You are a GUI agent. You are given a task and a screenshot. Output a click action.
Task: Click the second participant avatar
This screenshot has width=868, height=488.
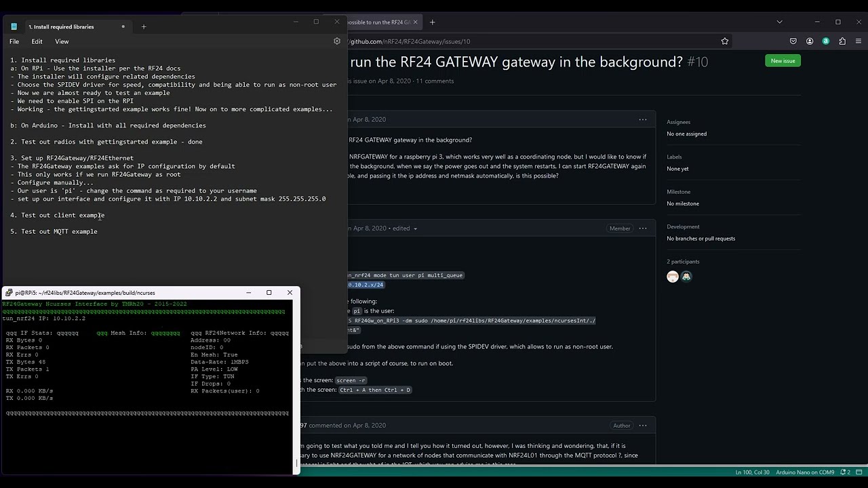(686, 277)
